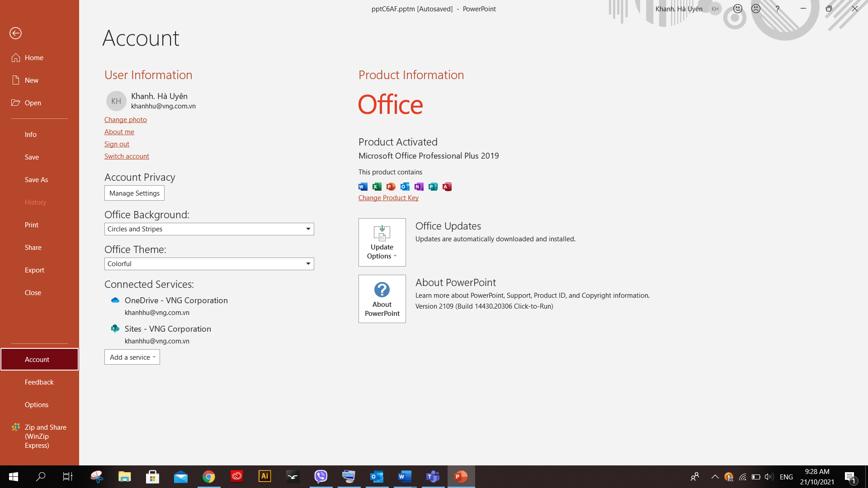Open Viber from the taskbar
868x488 pixels.
coord(321,477)
